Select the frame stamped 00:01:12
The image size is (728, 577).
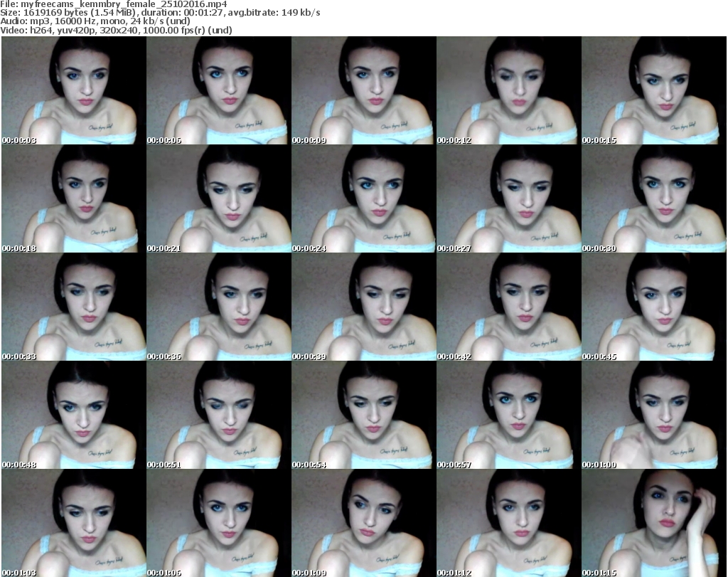click(509, 523)
